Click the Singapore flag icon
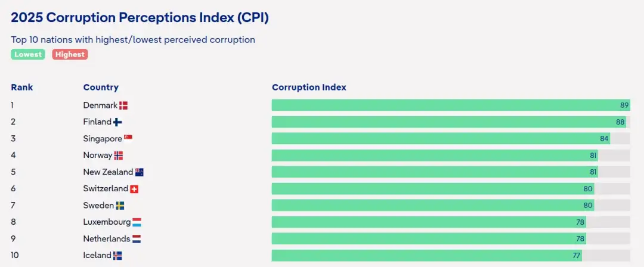Image resolution: width=644 pixels, height=267 pixels. [128, 138]
